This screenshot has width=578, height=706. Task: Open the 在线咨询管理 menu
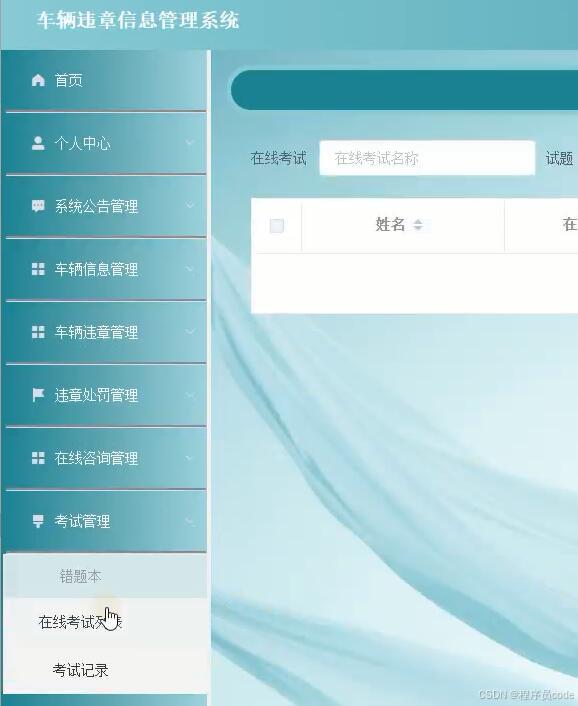[x=106, y=458]
